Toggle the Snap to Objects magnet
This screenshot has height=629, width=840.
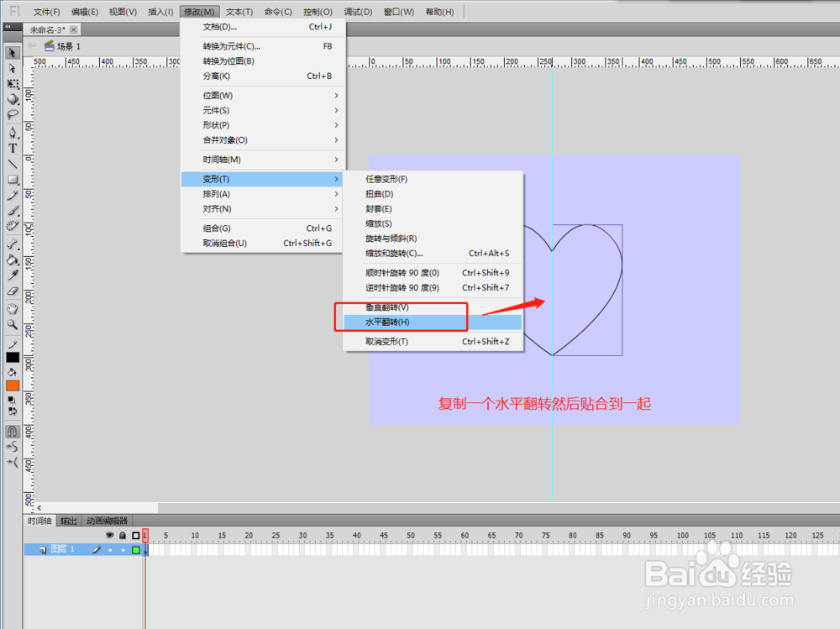13,432
